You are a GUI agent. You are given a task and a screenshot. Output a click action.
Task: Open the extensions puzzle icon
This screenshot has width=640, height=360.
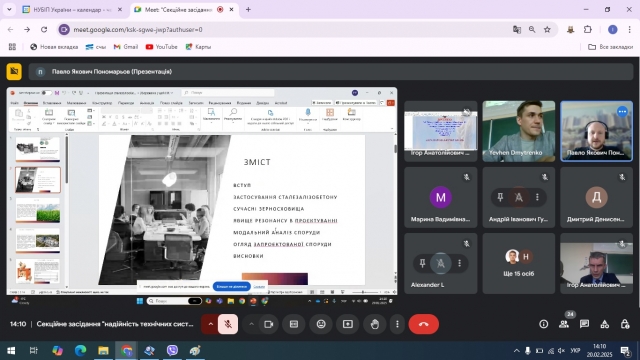[588, 29]
